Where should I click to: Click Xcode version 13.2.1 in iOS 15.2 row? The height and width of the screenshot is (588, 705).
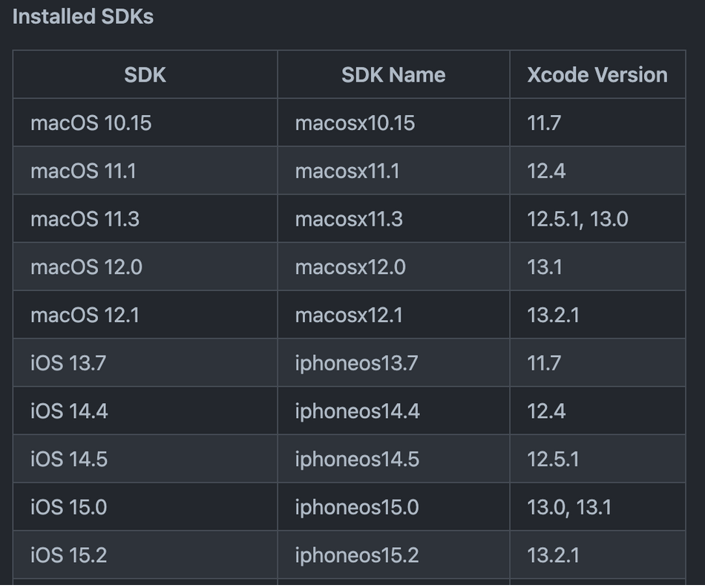(597, 555)
